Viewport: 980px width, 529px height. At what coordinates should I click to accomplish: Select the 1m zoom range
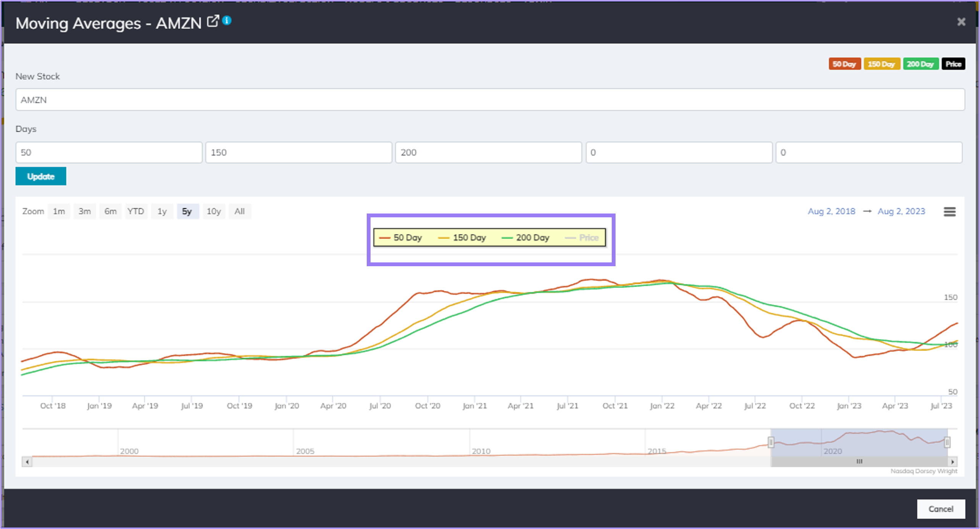click(x=58, y=211)
